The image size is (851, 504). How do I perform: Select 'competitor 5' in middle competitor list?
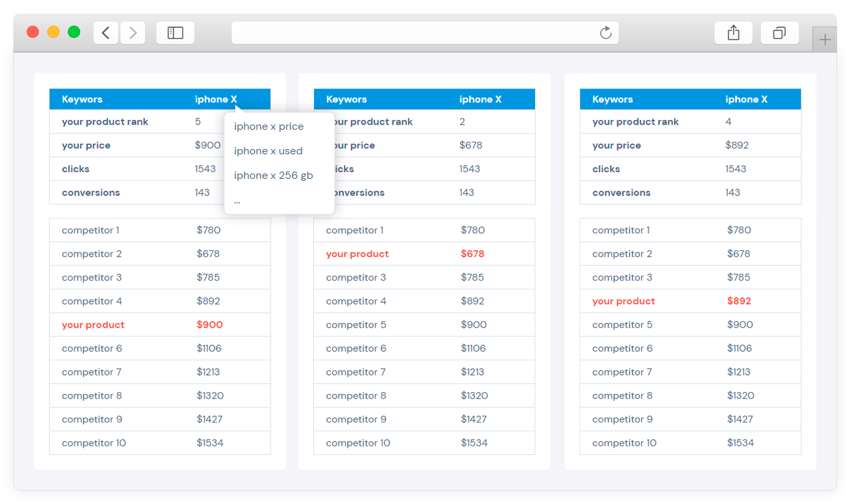(356, 325)
